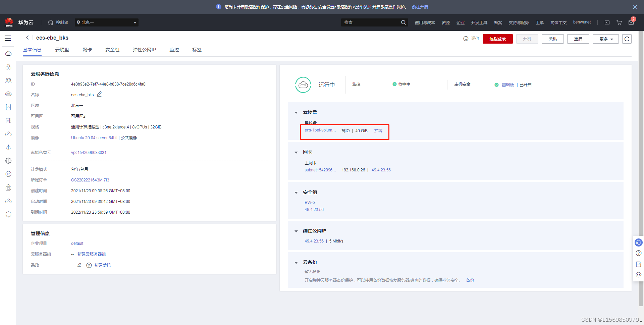Open the console home icon
This screenshot has height=325, width=644.
coord(51,22)
